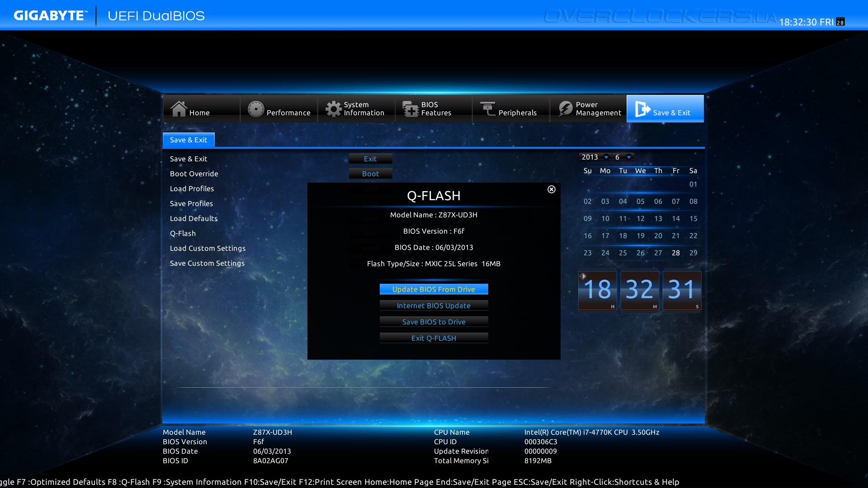
Task: Open System Information tab label
Action: click(x=364, y=108)
